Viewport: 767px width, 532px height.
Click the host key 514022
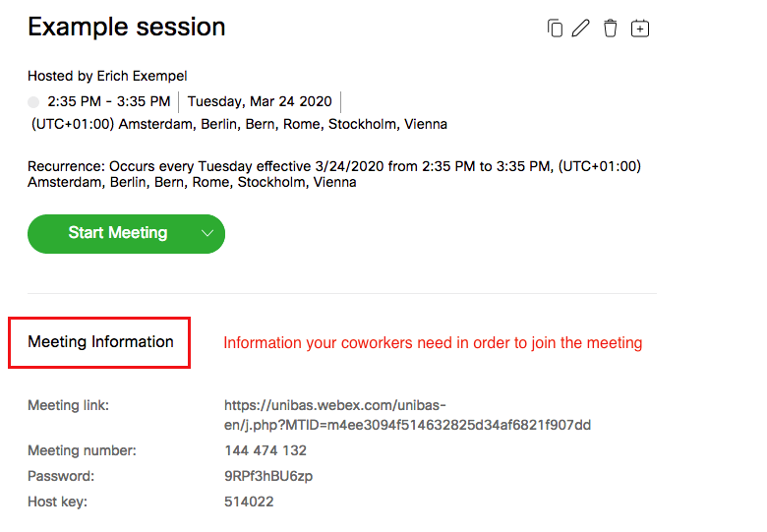pos(249,502)
